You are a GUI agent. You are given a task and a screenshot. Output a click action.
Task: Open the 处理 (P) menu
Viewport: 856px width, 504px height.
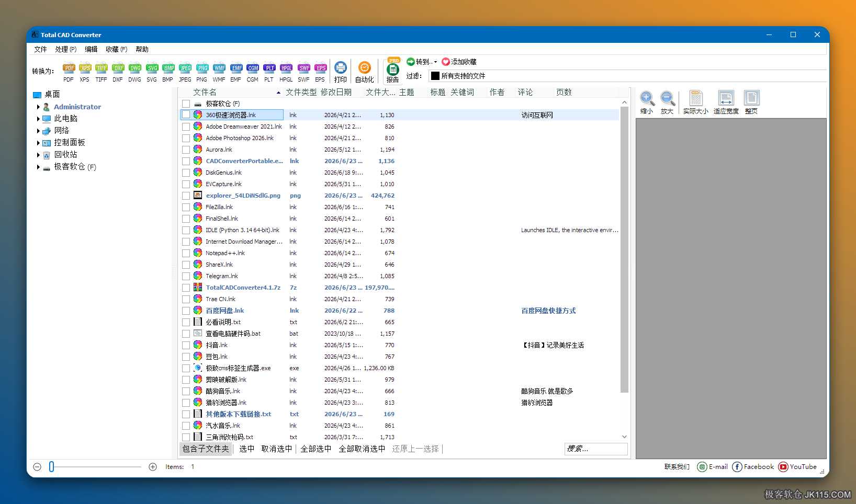tap(66, 49)
